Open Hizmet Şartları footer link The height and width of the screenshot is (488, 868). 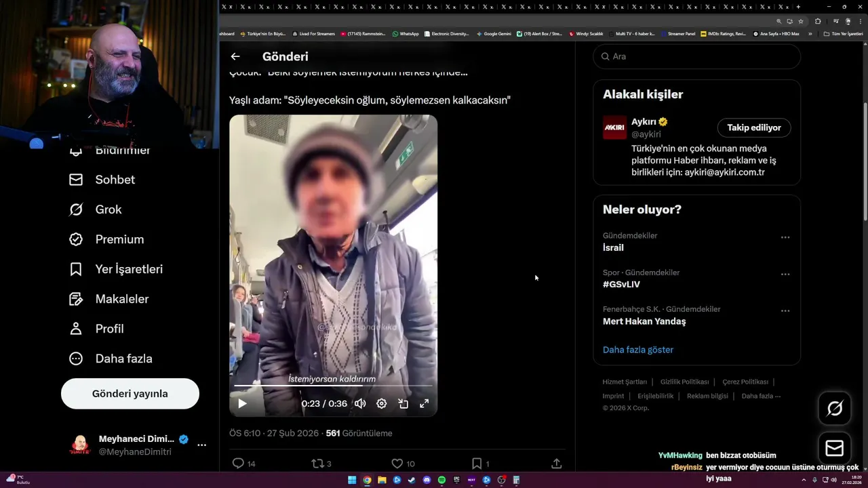(625, 382)
